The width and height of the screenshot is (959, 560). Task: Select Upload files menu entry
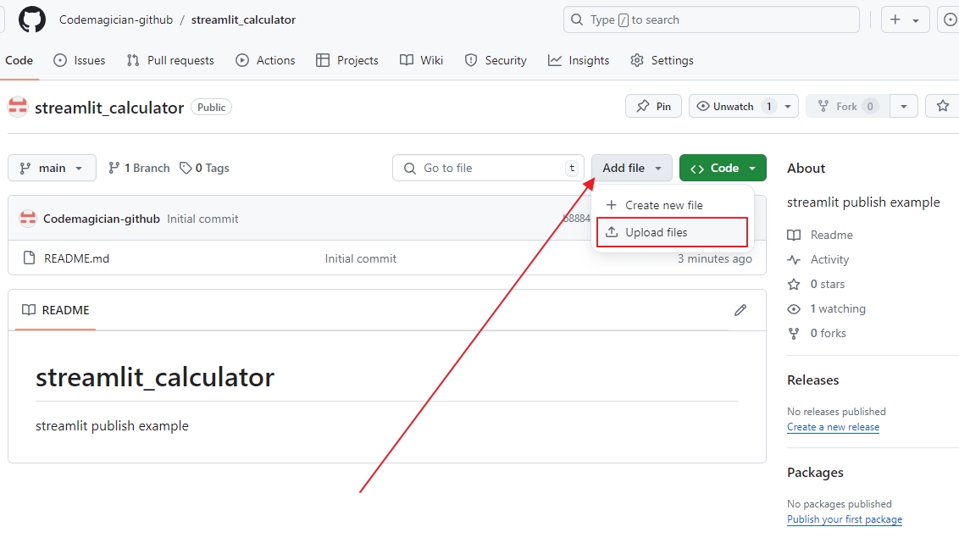click(x=672, y=232)
